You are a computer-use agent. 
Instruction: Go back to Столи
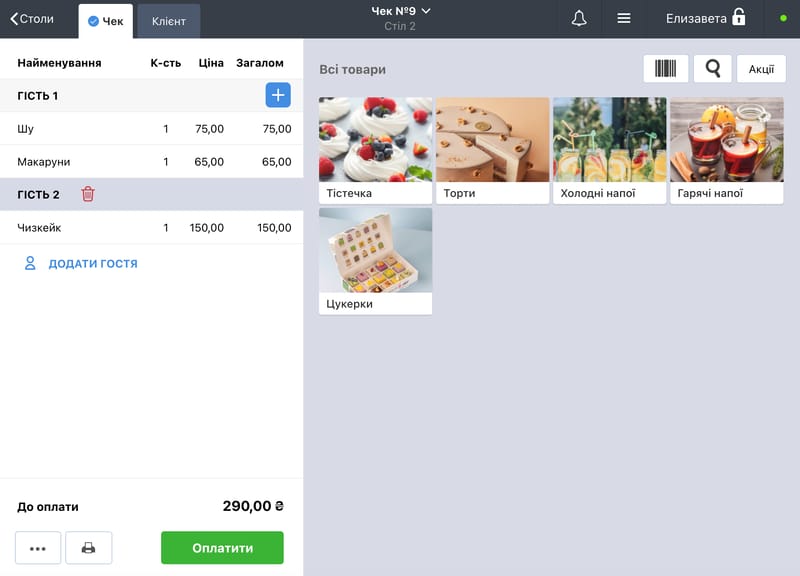[32, 19]
